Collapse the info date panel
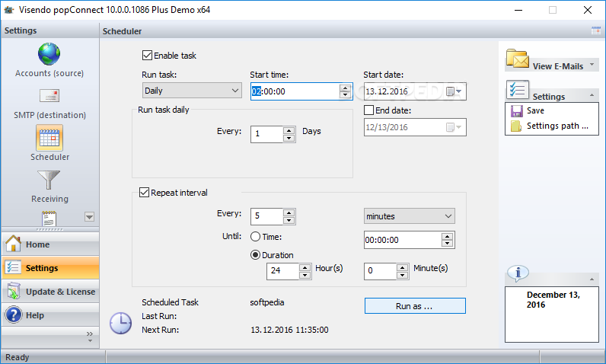606x364 pixels. 592,279
